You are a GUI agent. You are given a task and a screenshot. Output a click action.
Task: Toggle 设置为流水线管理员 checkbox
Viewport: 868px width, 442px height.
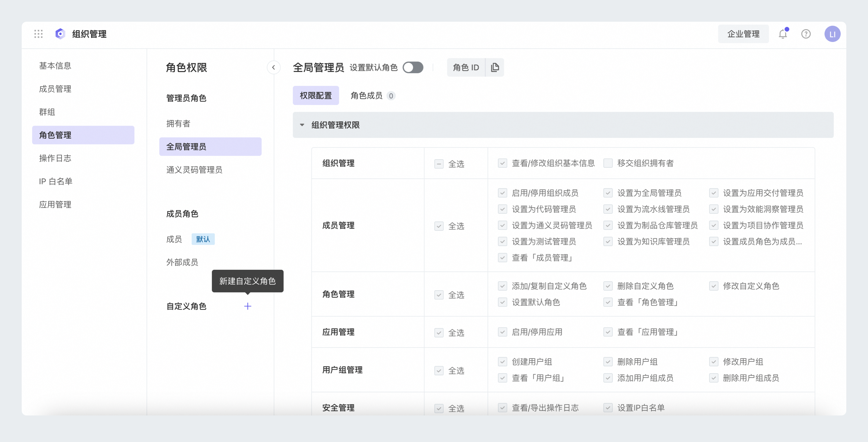click(x=608, y=209)
